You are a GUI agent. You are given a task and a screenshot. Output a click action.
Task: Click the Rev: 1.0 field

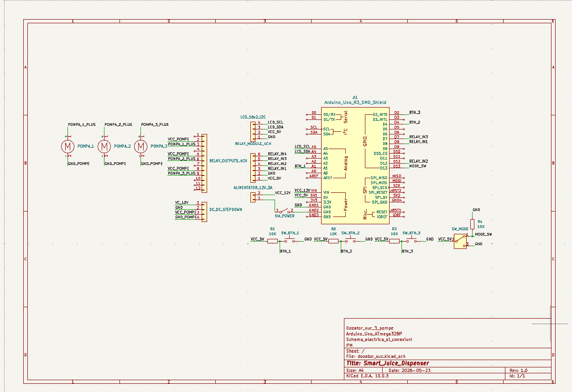coord(519,371)
